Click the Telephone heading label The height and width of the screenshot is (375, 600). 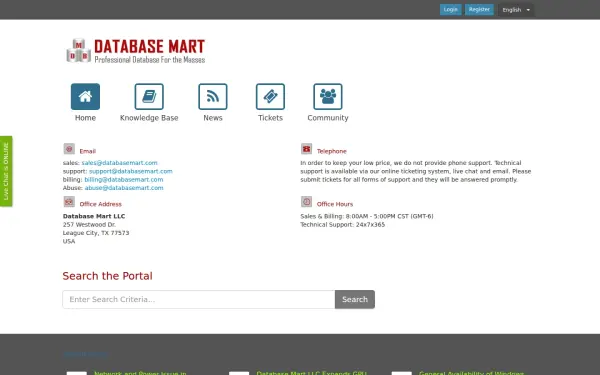pyautogui.click(x=332, y=151)
